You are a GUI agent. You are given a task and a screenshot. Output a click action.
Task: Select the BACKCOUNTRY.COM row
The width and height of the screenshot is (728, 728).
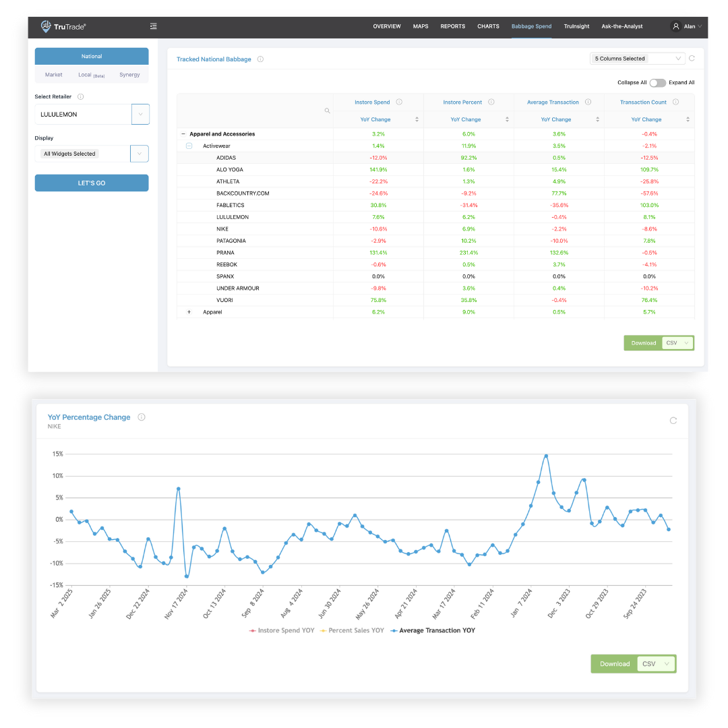(435, 193)
